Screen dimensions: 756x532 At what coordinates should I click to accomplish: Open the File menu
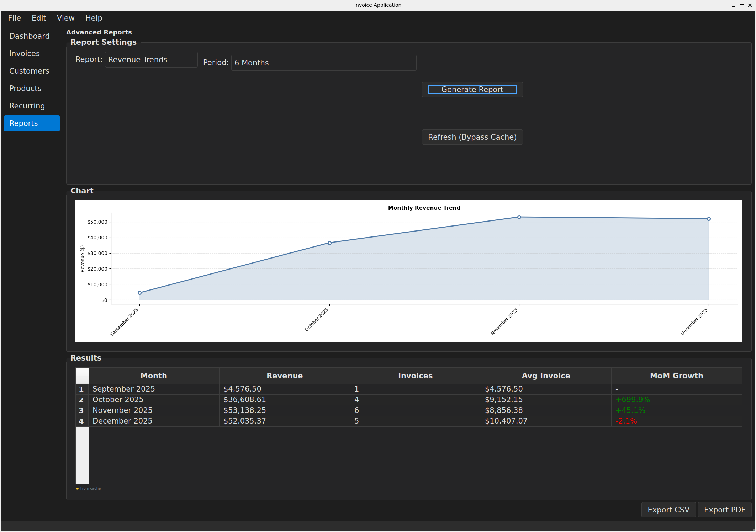pyautogui.click(x=14, y=18)
